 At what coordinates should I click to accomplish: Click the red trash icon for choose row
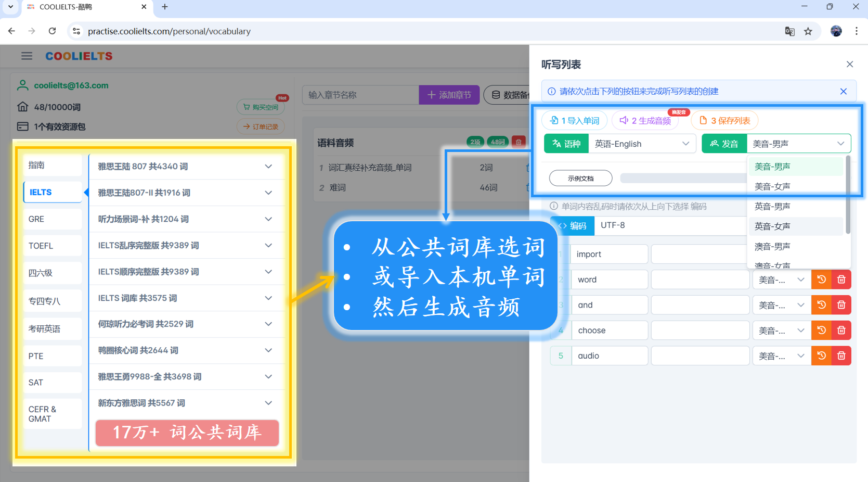click(841, 331)
